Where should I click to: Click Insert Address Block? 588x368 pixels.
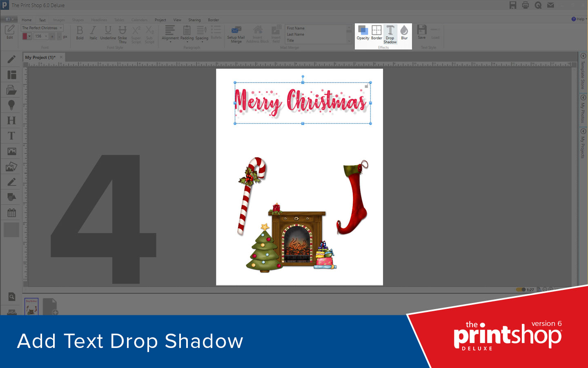pyautogui.click(x=258, y=34)
